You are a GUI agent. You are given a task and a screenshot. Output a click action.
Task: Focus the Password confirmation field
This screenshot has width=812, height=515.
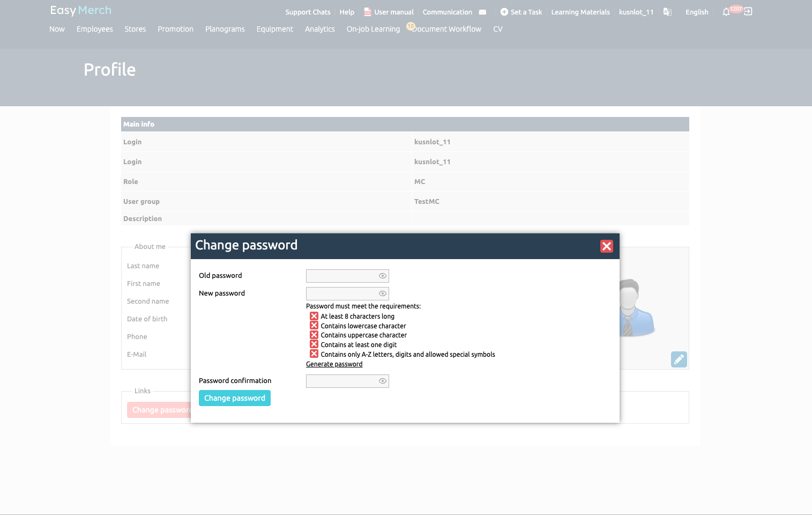click(x=341, y=381)
